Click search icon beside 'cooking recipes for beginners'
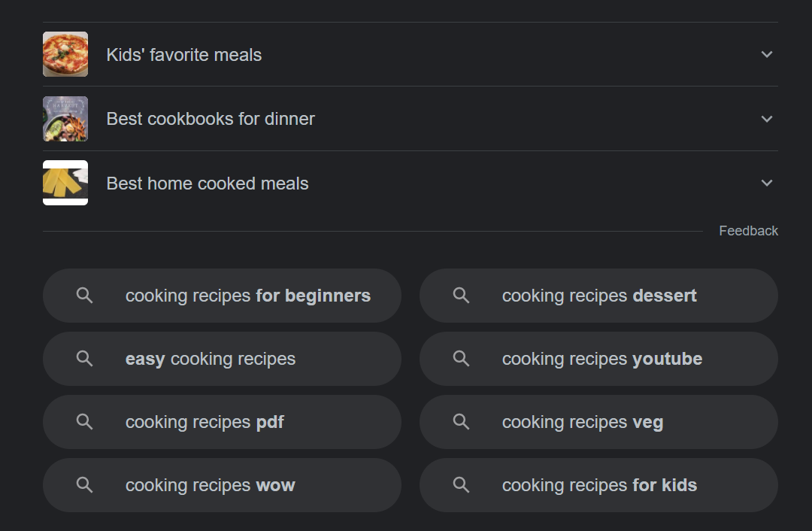Viewport: 812px width, 531px height. pyautogui.click(x=85, y=296)
